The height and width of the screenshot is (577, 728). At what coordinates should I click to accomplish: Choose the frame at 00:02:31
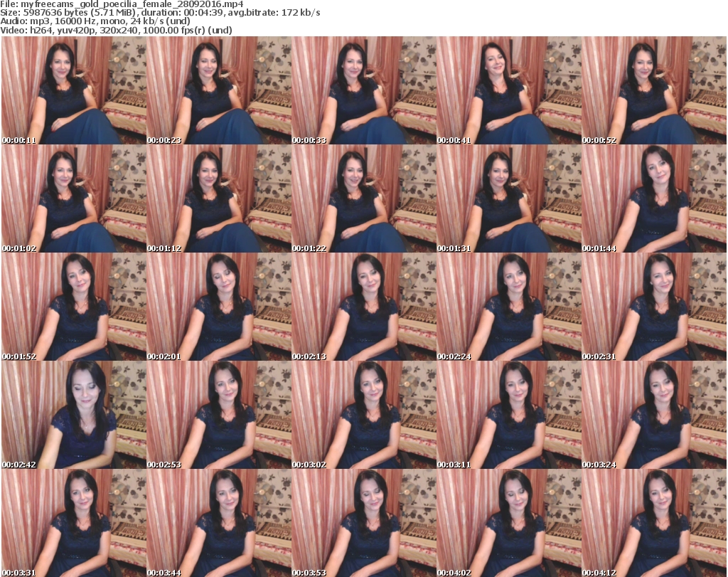(x=654, y=307)
